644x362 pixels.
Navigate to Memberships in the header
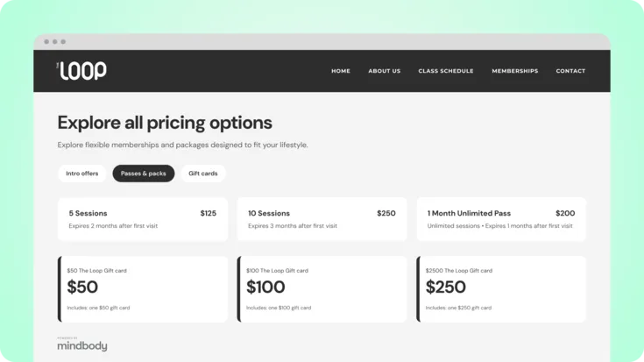click(x=514, y=71)
